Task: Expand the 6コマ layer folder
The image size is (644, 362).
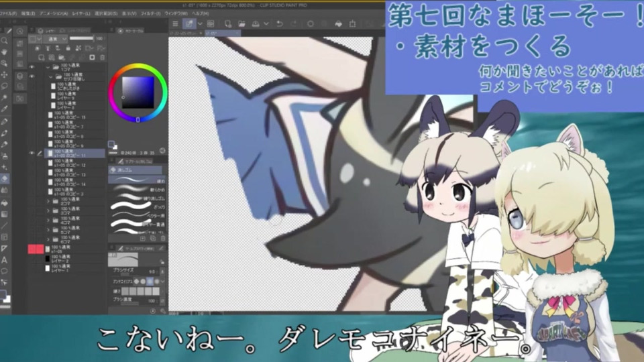Action: click(x=48, y=239)
